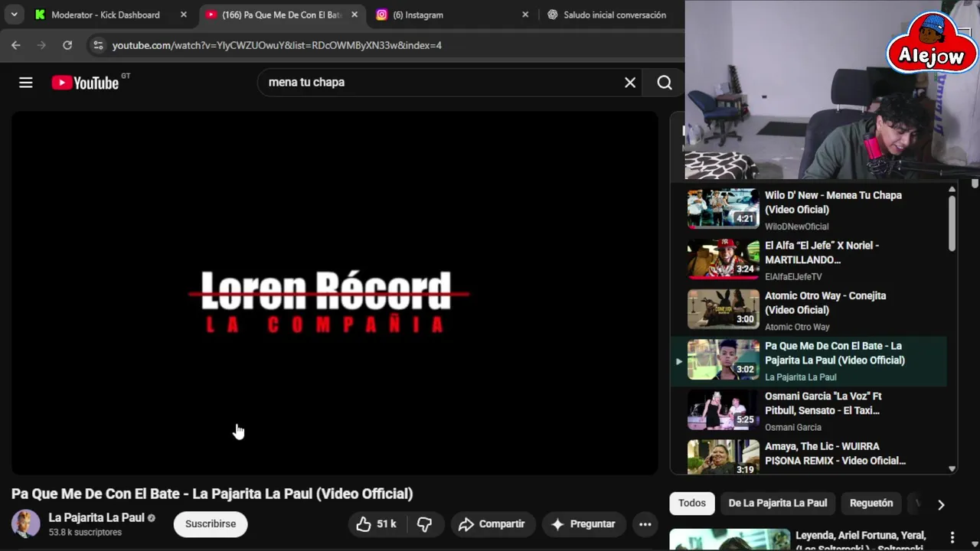Open Amaya WUIRRA PISONA REMIX title

835,453
